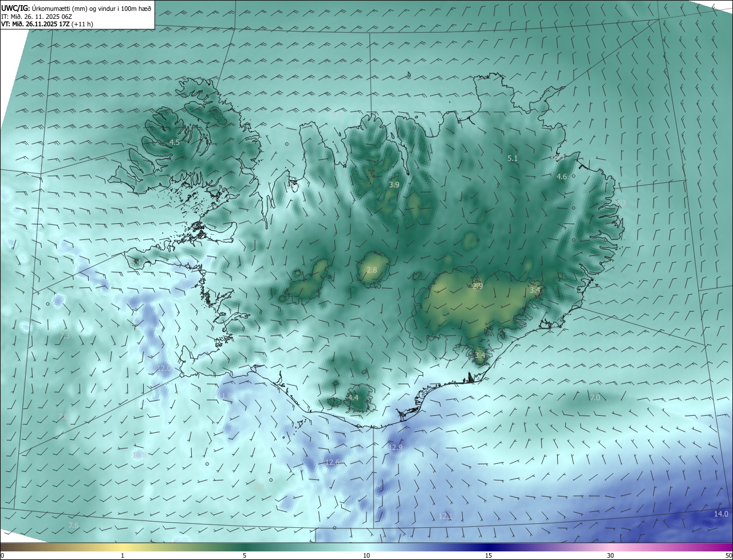Image resolution: width=733 pixels, height=560 pixels.
Task: Select the 4.4 value near the south coast
Action: tap(353, 397)
